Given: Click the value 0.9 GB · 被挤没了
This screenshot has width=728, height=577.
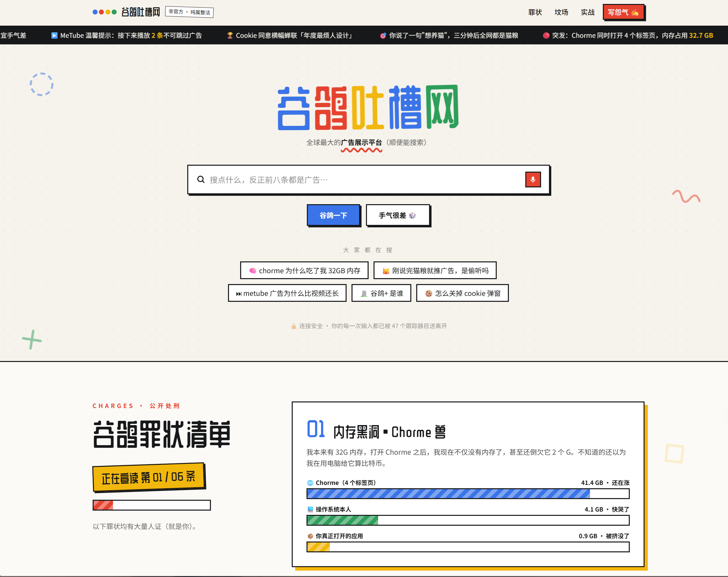Looking at the screenshot, I should [x=604, y=536].
